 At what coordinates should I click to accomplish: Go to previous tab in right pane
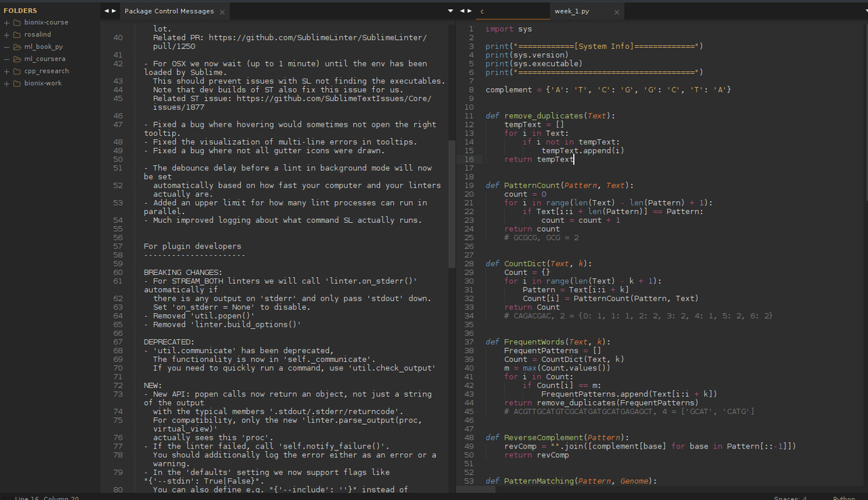click(462, 11)
